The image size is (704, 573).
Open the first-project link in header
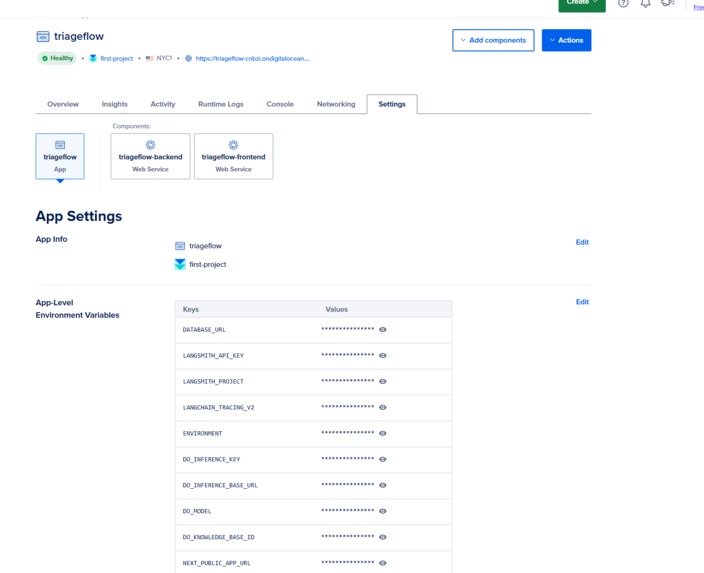(117, 58)
